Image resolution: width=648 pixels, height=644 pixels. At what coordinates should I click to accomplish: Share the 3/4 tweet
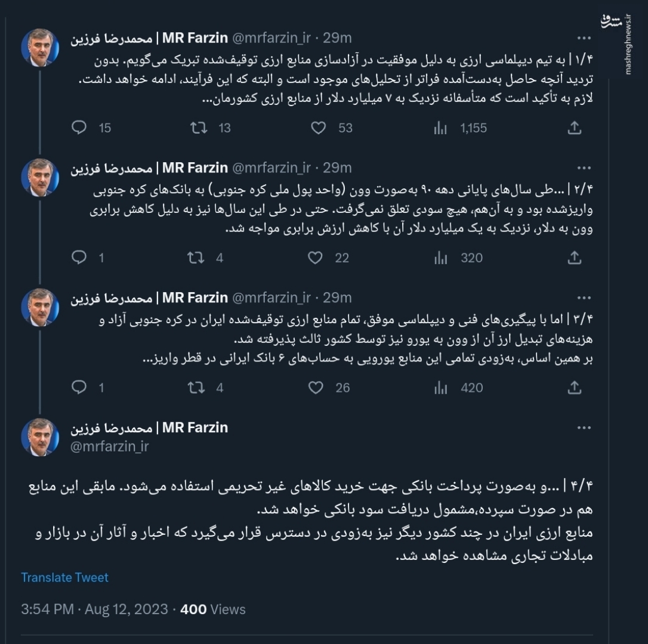point(575,388)
